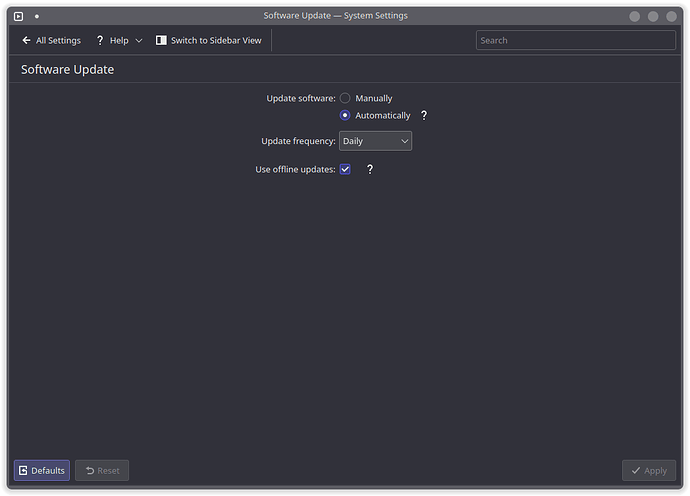The image size is (690, 496).
Task: Open the window menu icon in title bar
Action: click(x=18, y=16)
